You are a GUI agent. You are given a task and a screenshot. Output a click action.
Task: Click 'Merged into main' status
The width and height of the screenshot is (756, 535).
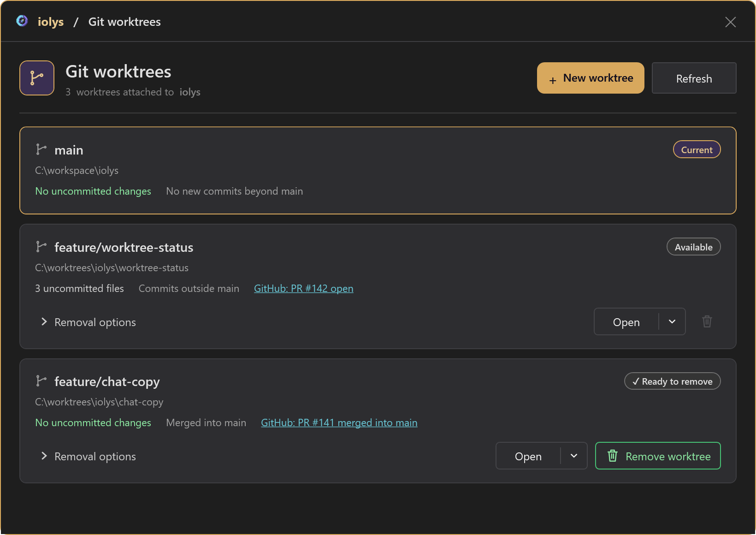coord(206,422)
